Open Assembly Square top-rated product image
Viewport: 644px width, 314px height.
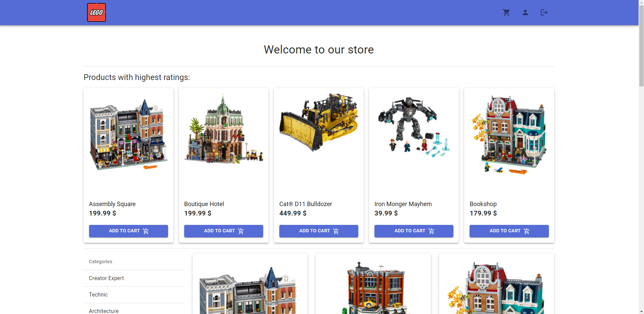(x=128, y=133)
